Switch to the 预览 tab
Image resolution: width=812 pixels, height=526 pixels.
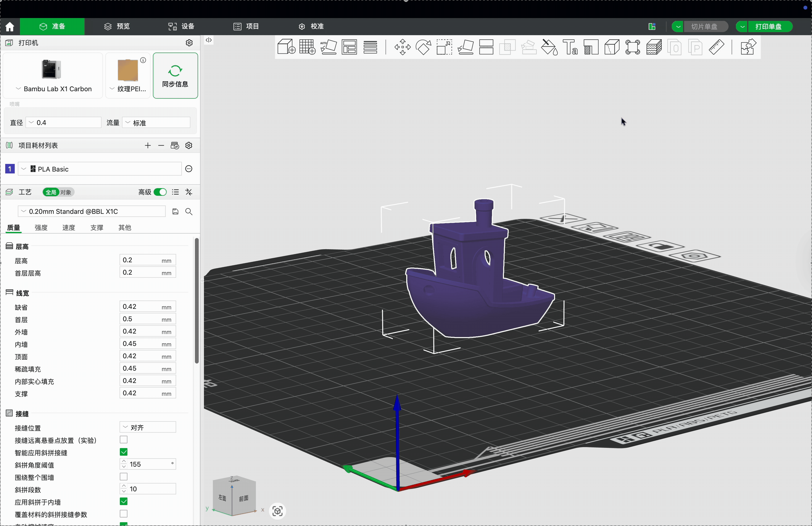coord(117,26)
